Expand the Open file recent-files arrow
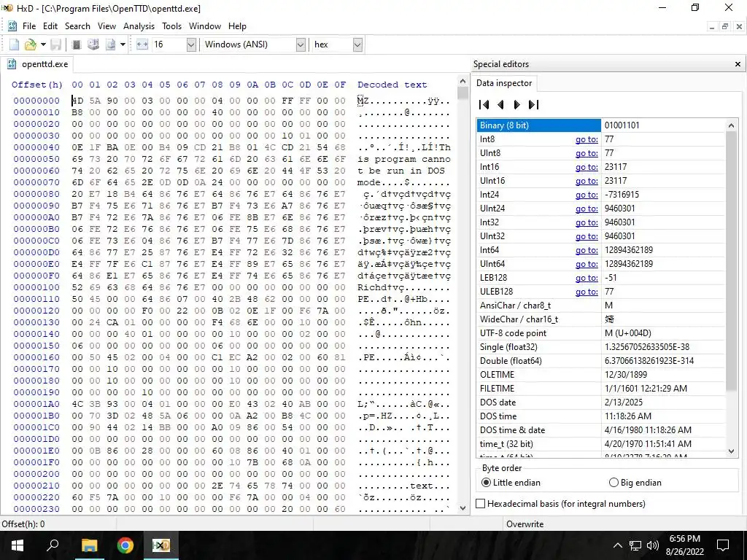Image resolution: width=747 pixels, height=560 pixels. 43,44
